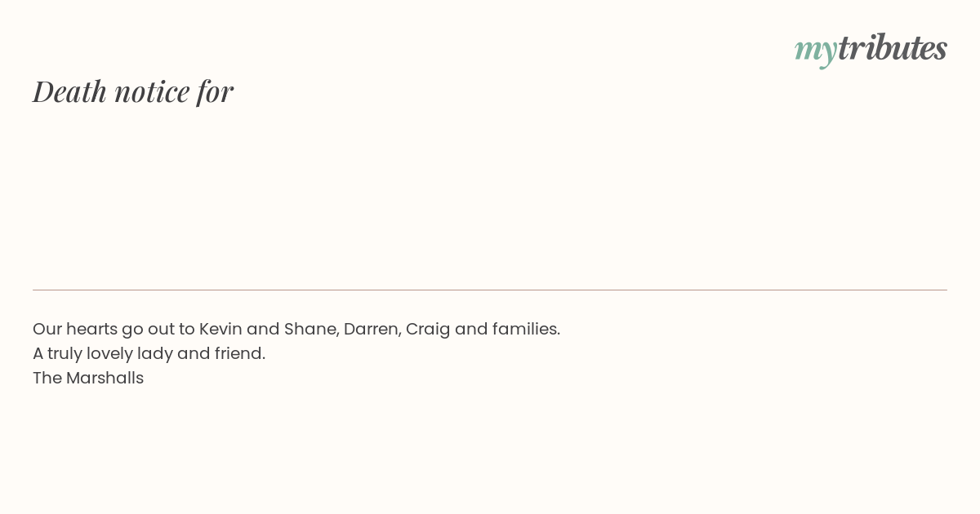Click the name "Craig" in the message
980x514 pixels.
click(427, 329)
